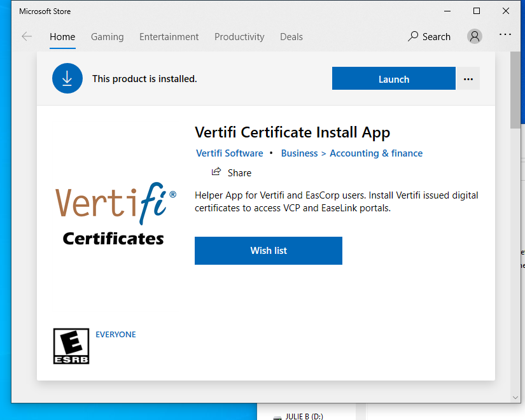
Task: Share this app
Action: click(232, 172)
